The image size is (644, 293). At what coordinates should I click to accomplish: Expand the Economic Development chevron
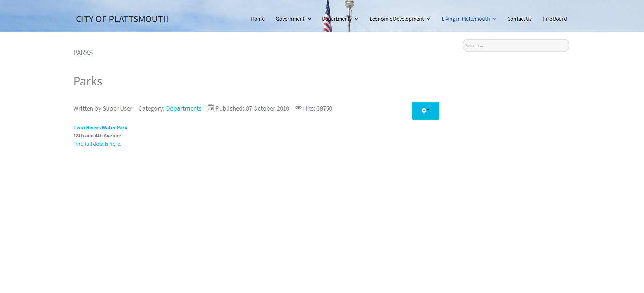429,19
